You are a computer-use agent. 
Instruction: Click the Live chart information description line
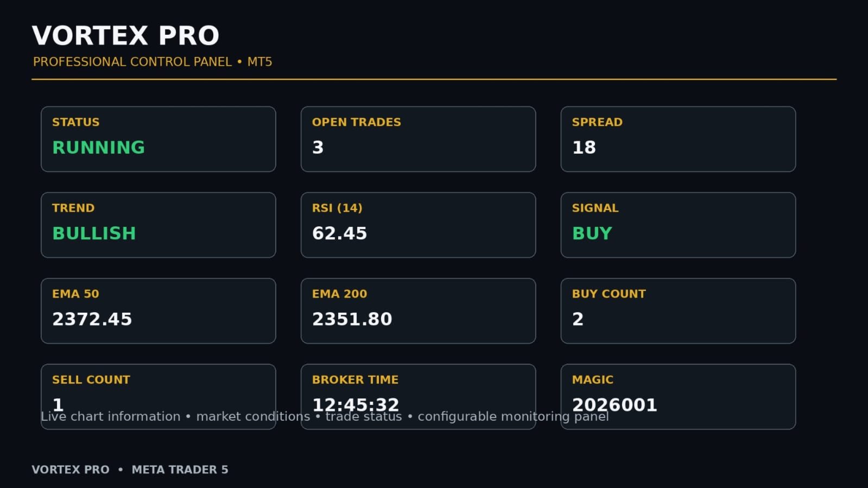325,416
